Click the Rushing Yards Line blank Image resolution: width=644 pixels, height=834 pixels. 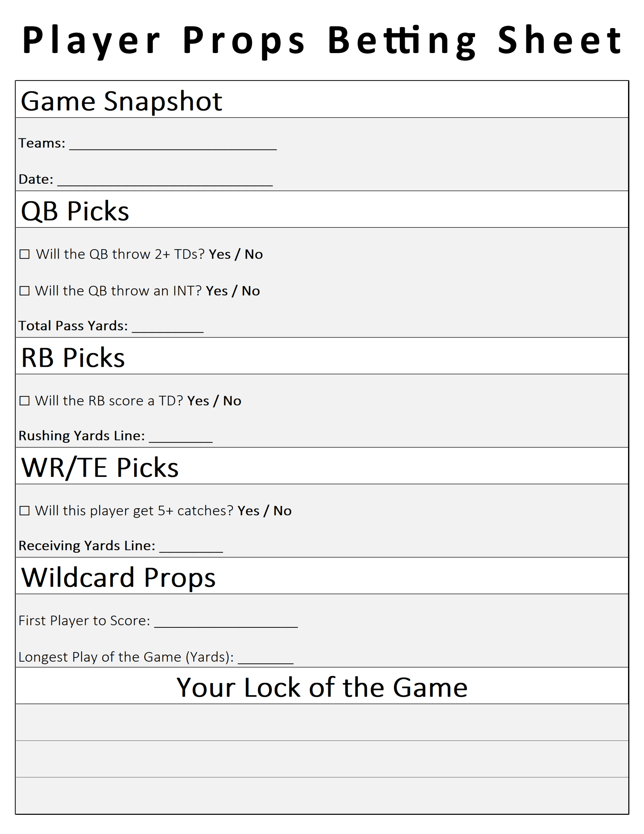pos(181,438)
